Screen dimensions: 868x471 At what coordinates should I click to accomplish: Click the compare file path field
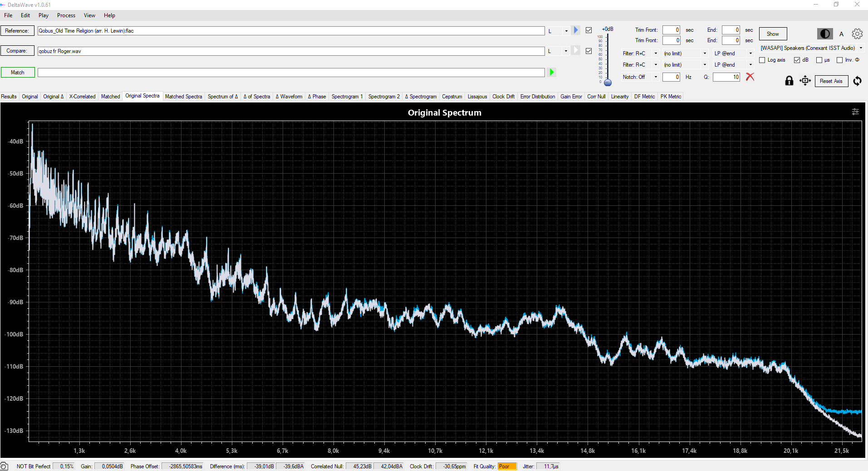tap(291, 51)
